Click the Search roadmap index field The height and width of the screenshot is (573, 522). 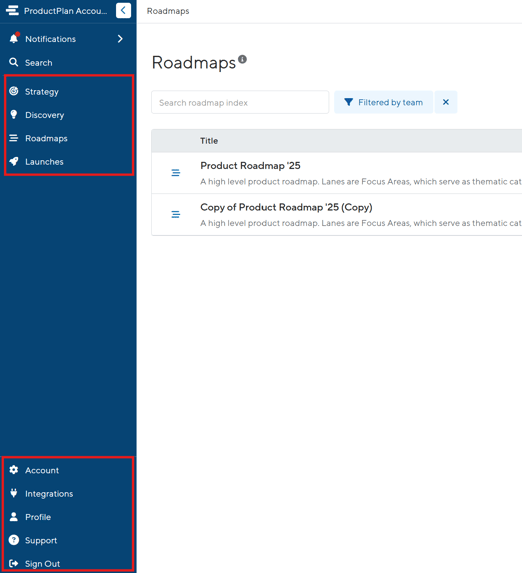pyautogui.click(x=240, y=102)
